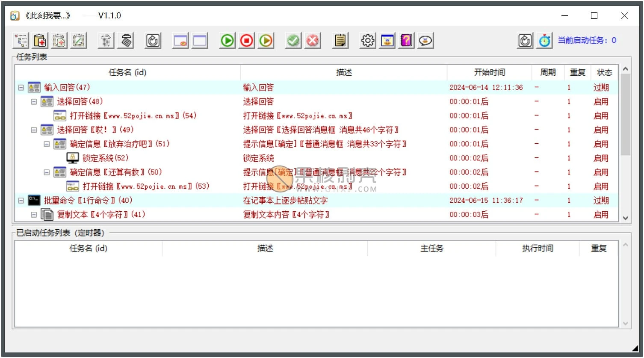Click the shredder clear-all icon

[126, 41]
